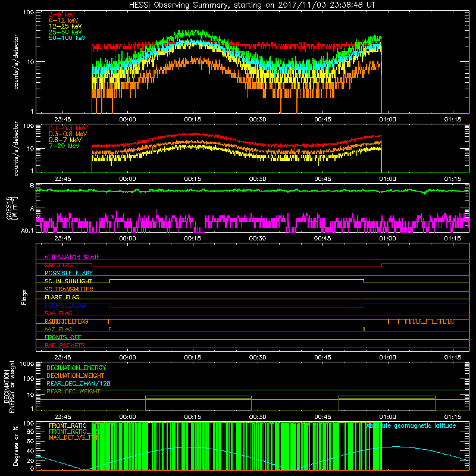This screenshot has height=476, width=476.
Task: Click the DECIMATION ENERGY or weight axis title
Action: click(x=9, y=386)
